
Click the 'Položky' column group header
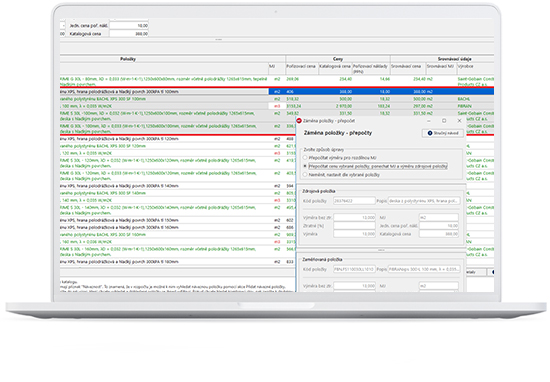click(128, 59)
